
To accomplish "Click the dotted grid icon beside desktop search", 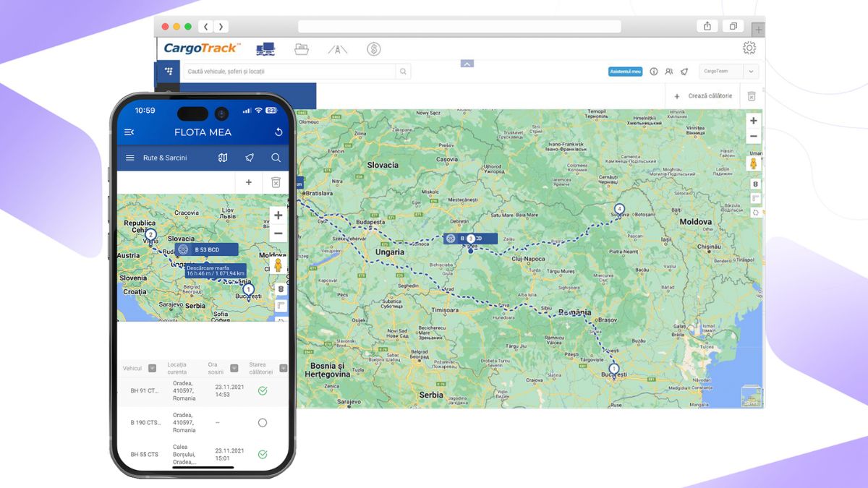I will 169,72.
